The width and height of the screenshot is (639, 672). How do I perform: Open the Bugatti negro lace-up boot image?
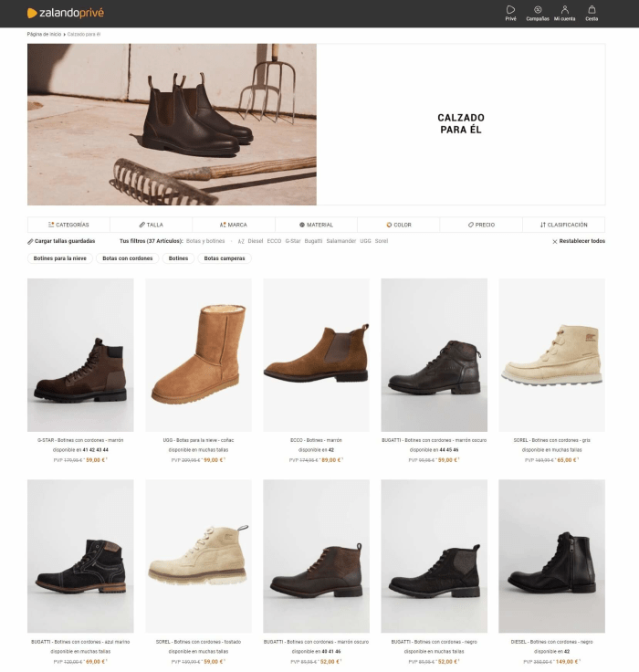point(435,556)
